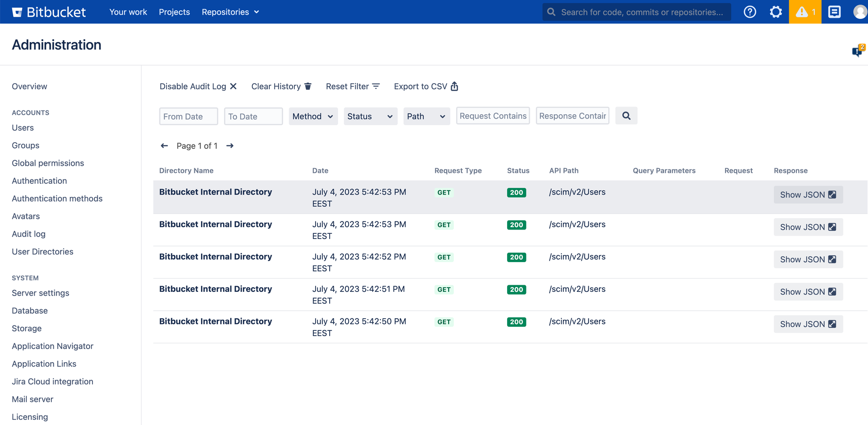Image resolution: width=868 pixels, height=425 pixels.
Task: Open Server settings in the sidebar
Action: click(41, 293)
